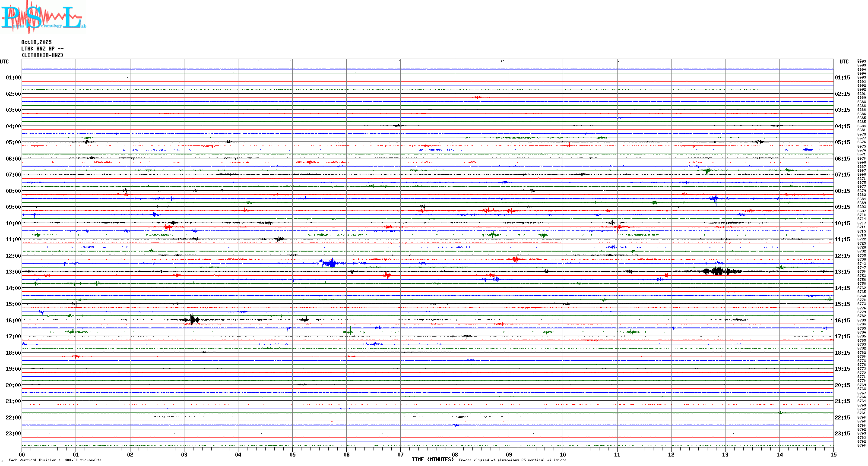The width and height of the screenshot is (868, 466).
Task: Click the black event on the 16:00 trace
Action: (x=193, y=320)
